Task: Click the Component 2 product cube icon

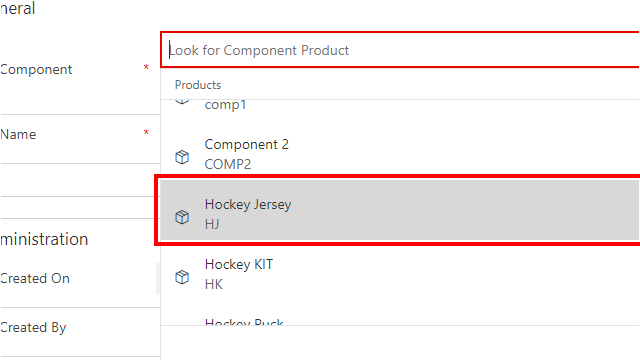Action: click(182, 157)
